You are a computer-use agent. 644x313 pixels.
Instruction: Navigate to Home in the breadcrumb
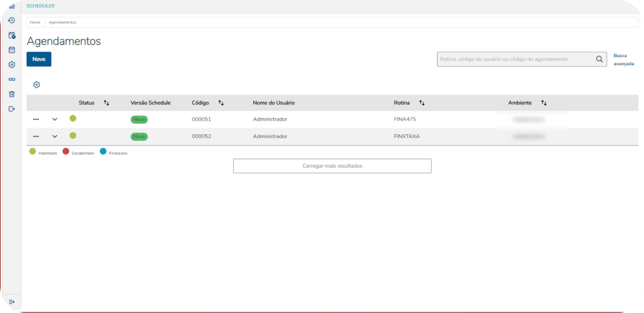click(x=35, y=22)
